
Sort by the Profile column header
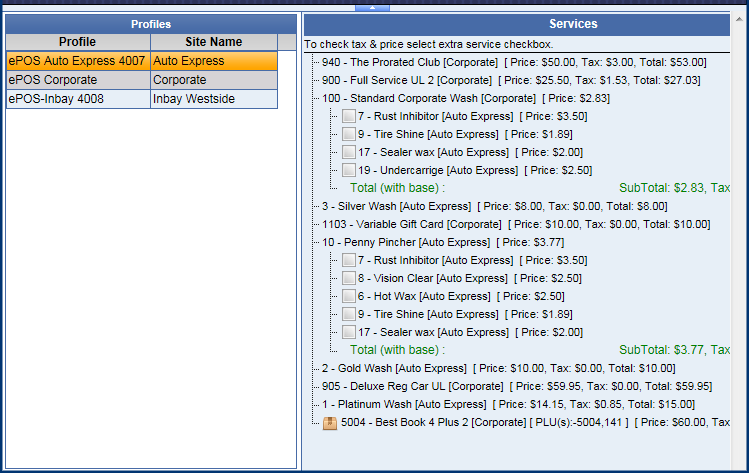coord(77,42)
